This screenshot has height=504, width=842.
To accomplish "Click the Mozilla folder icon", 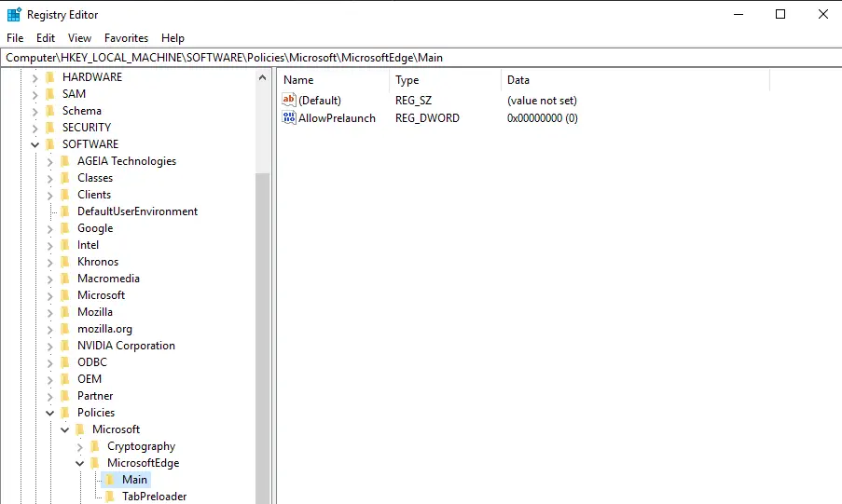I will click(x=65, y=312).
